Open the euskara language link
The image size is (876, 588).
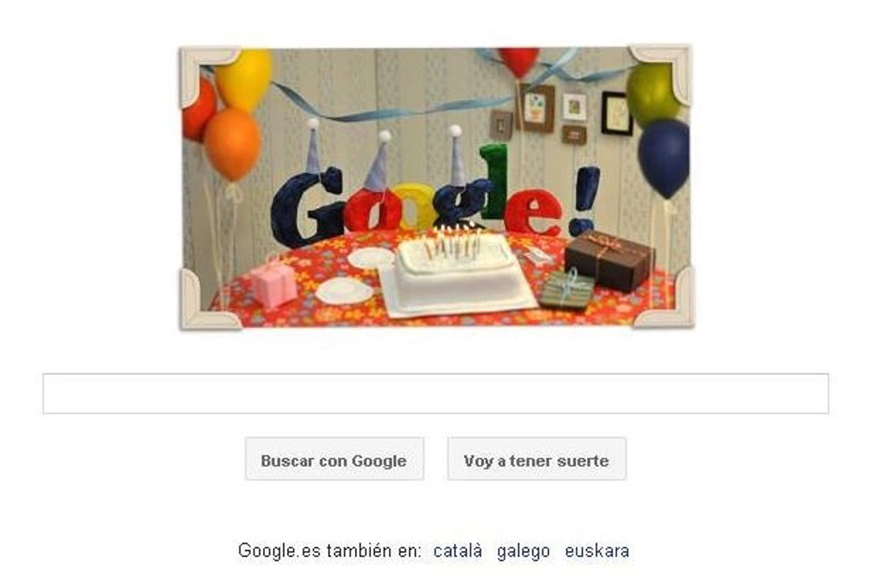pyautogui.click(x=597, y=551)
